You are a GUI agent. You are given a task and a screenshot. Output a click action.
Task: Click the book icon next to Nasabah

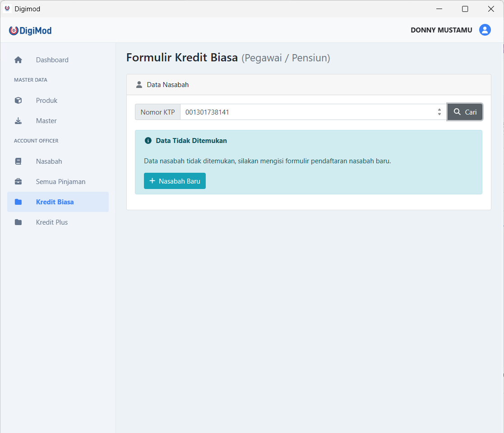pyautogui.click(x=18, y=161)
